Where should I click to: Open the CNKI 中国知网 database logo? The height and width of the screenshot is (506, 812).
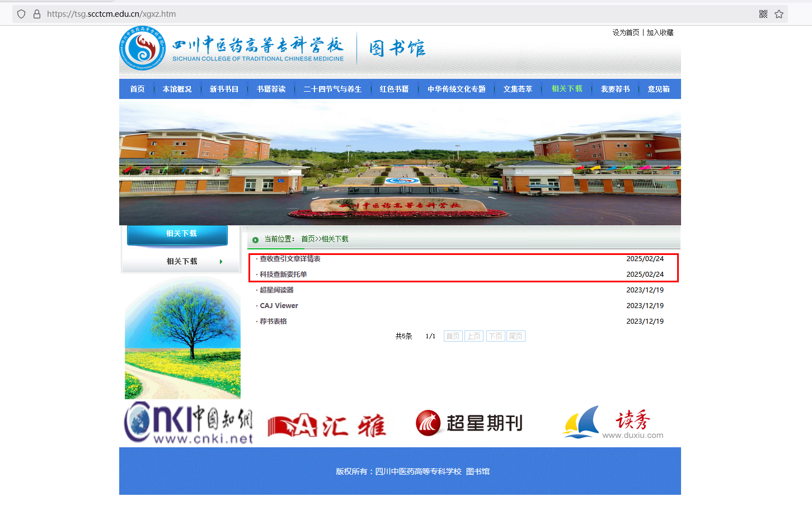[189, 423]
